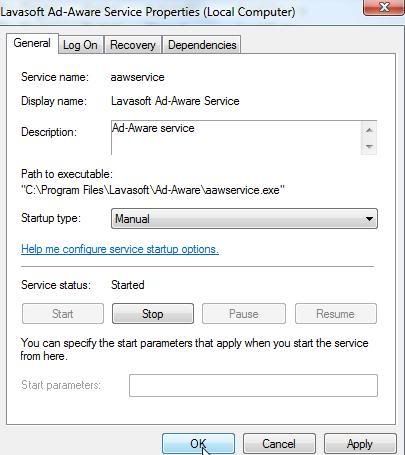Viewport: 405px width, 455px height.
Task: Stop the Ad-Aware service
Action: tap(153, 314)
